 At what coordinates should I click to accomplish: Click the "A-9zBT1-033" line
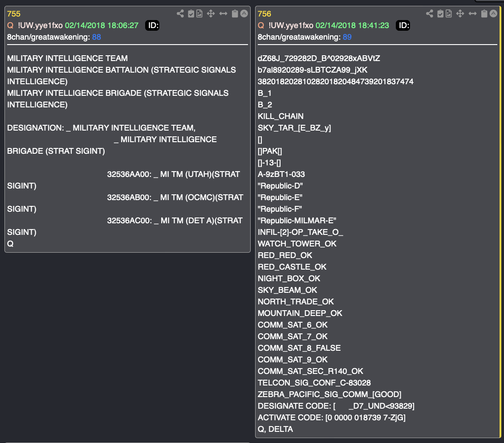(x=281, y=174)
